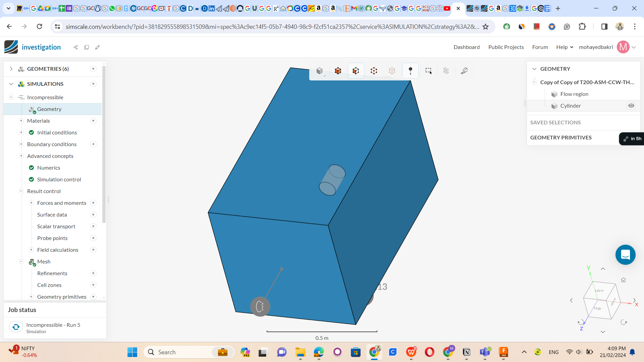The image size is (644, 362).
Task: Click the project share icon
Action: tap(75, 47)
